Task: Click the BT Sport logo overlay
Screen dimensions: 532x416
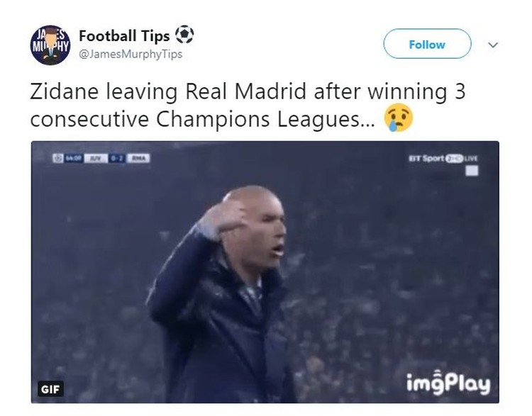Action: coord(436,158)
